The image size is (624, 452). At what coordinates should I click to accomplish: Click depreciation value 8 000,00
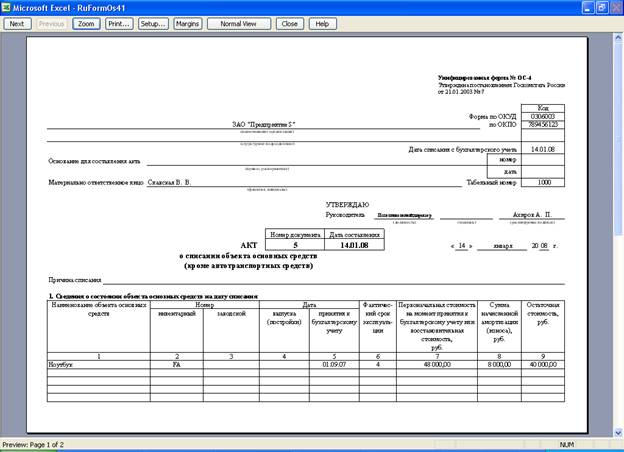[x=499, y=364]
